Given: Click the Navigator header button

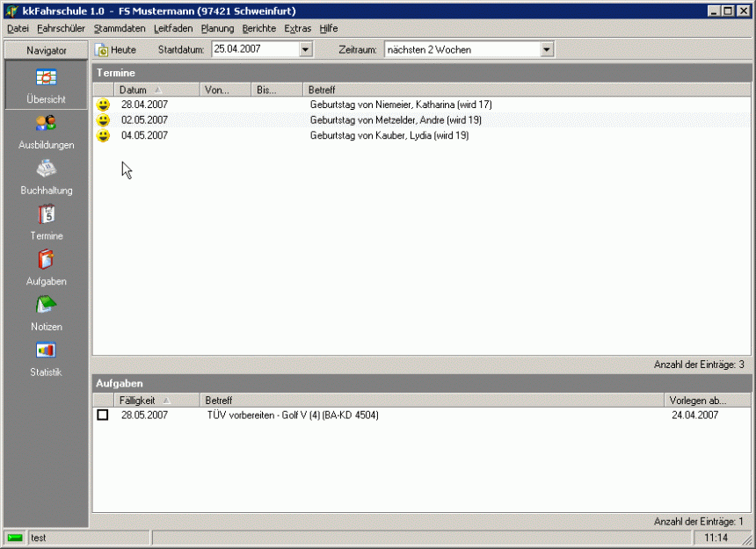Looking at the screenshot, I should point(47,50).
